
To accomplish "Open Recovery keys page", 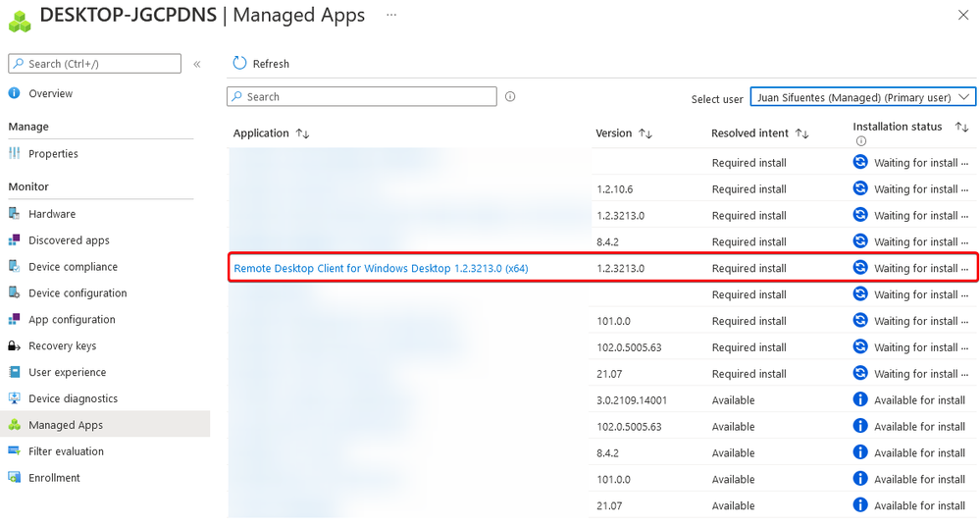I will coord(63,345).
